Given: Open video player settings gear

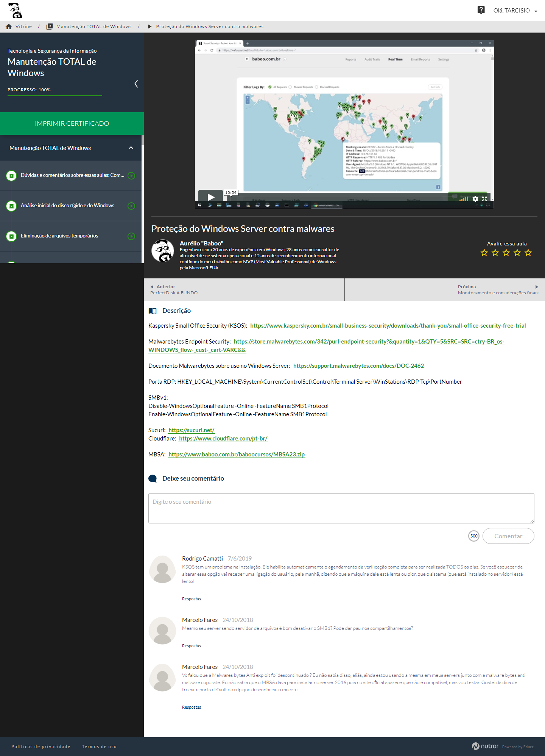Looking at the screenshot, I should click(475, 199).
